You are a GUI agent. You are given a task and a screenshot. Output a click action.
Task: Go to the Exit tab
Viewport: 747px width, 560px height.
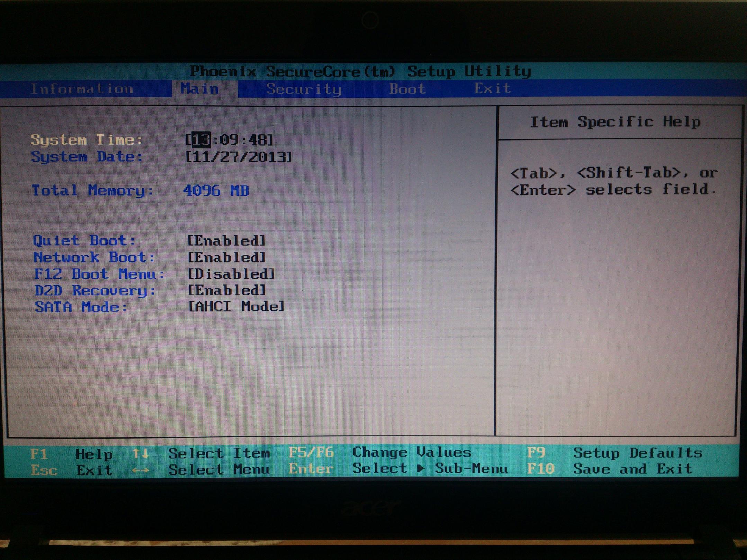click(x=492, y=89)
